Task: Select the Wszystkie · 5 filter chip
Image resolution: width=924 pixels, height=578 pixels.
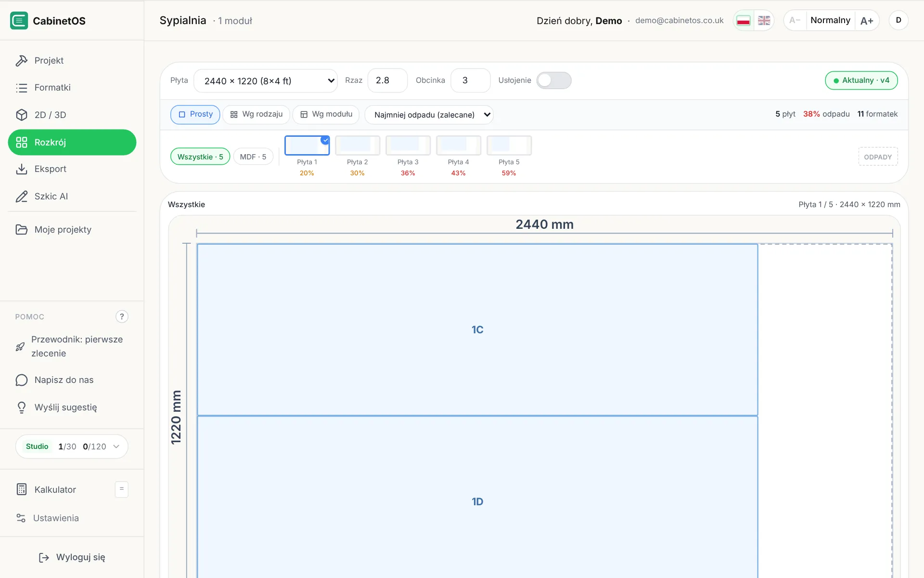Action: pos(200,157)
